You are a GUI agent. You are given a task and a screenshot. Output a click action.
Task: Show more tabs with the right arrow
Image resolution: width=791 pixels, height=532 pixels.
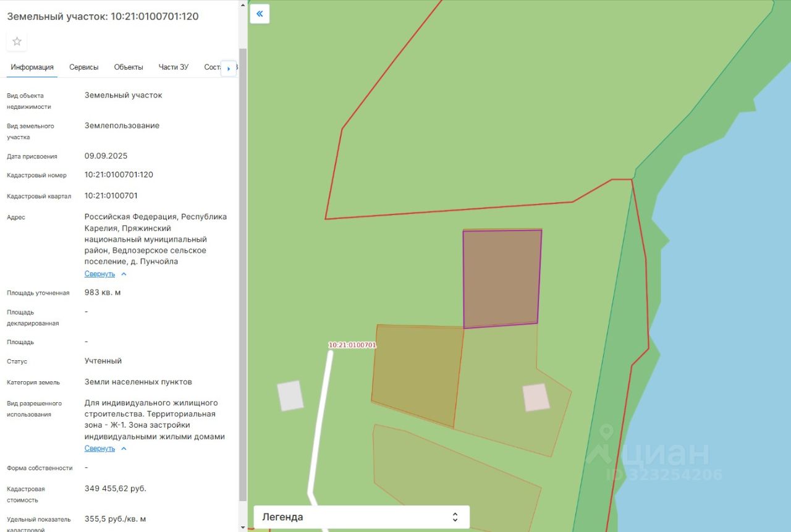(229, 68)
